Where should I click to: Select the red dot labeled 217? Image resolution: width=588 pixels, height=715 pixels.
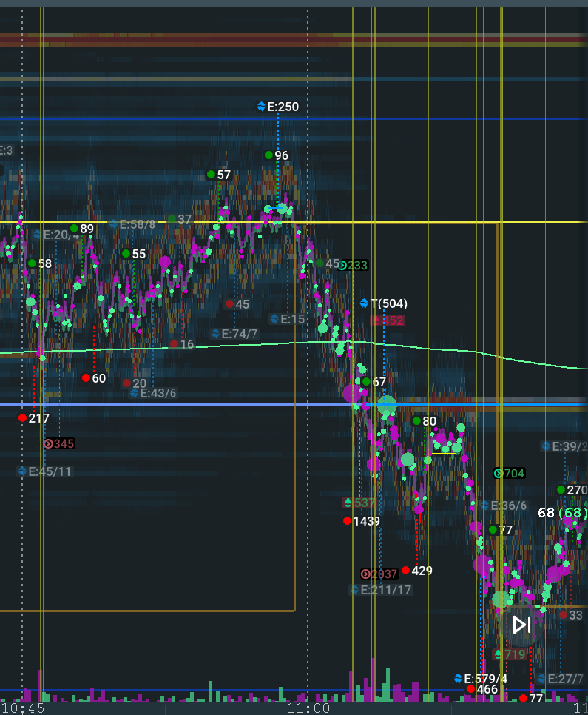pos(22,418)
